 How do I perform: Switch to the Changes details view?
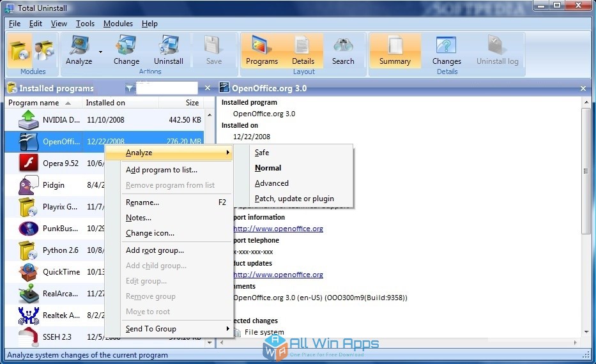pos(447,50)
